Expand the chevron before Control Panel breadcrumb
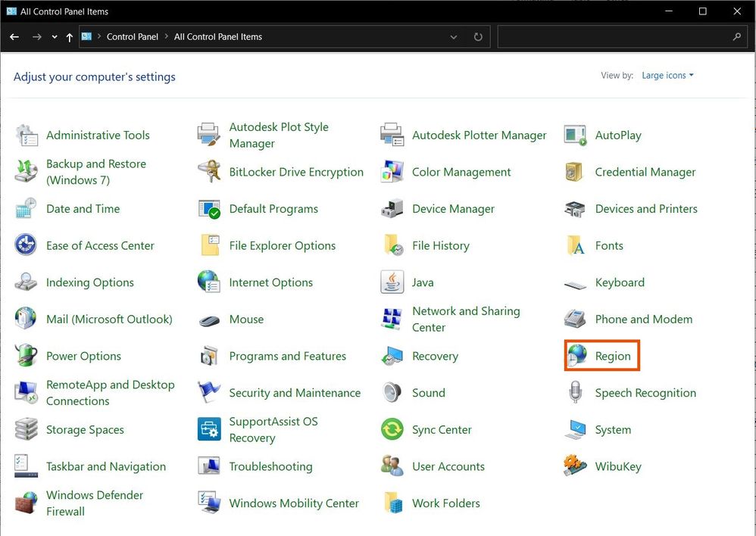The image size is (756, 536). (x=98, y=36)
